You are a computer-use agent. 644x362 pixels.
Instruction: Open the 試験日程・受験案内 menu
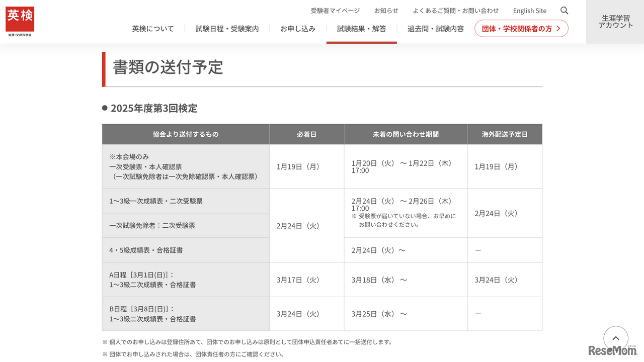pos(227,29)
